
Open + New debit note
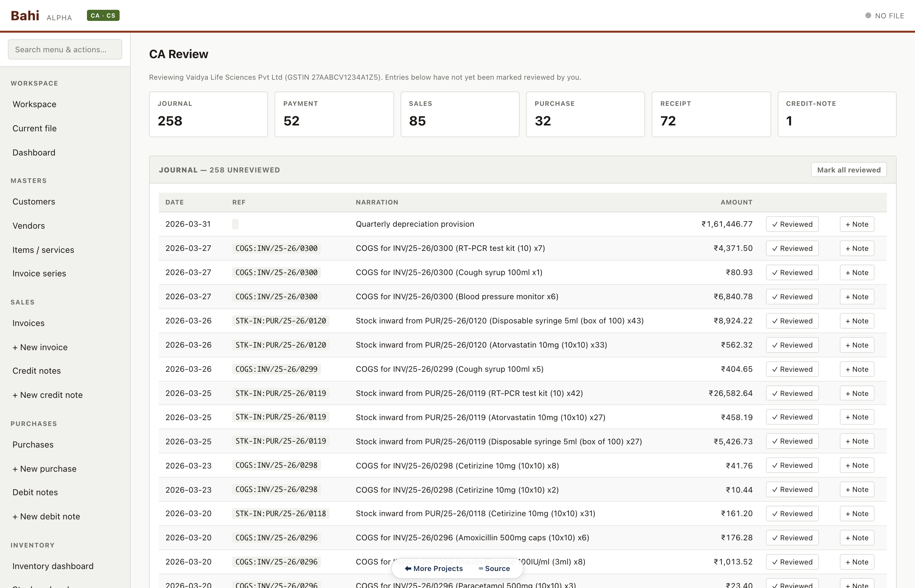(x=46, y=516)
